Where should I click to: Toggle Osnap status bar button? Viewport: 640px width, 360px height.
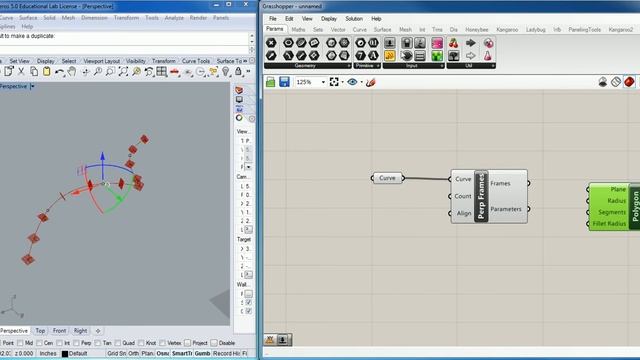(x=162, y=353)
